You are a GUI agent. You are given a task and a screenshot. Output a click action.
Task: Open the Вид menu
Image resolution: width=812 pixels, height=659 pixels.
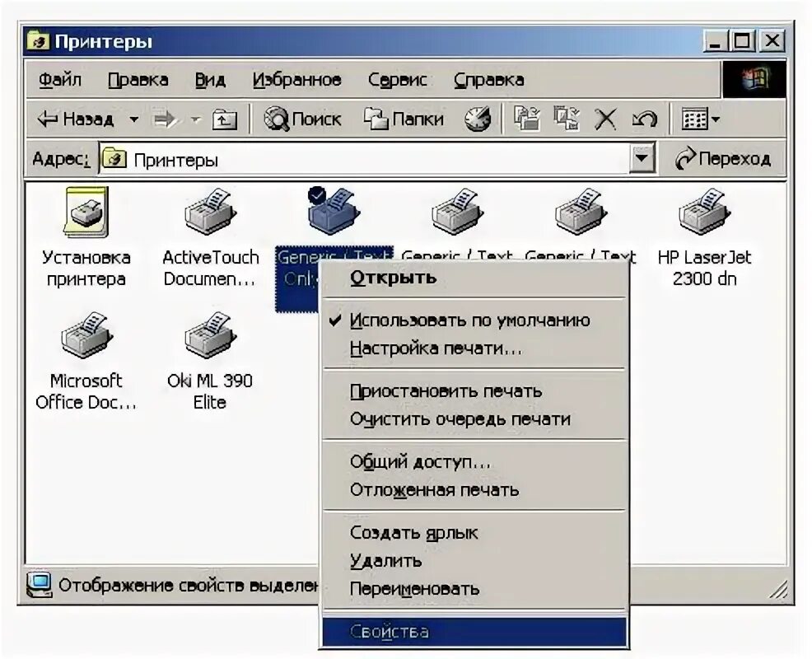pyautogui.click(x=210, y=80)
